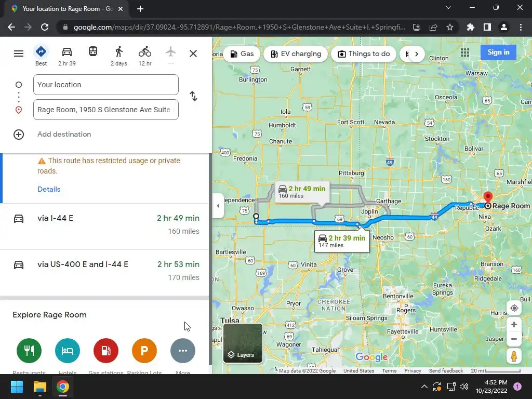Zoom in on the map
This screenshot has height=399, width=532.
coord(514,324)
